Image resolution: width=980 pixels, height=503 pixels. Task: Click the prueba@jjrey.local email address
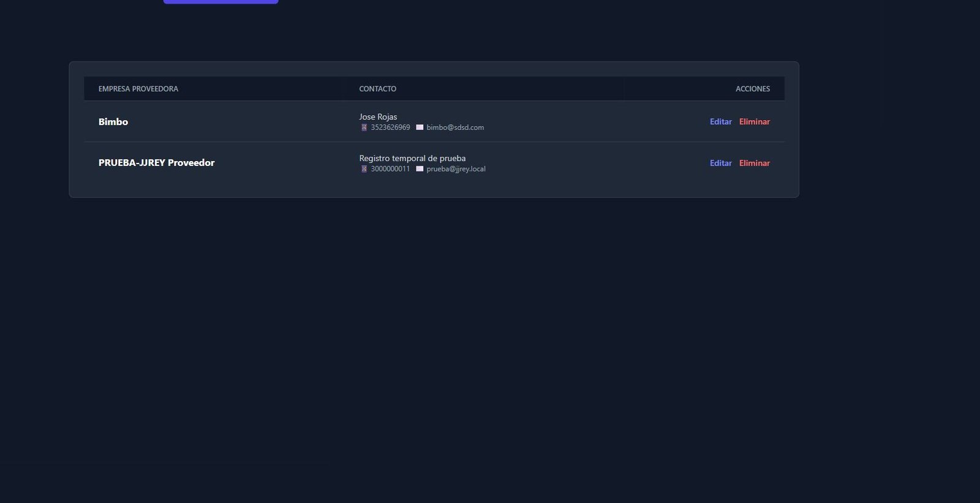pyautogui.click(x=456, y=169)
